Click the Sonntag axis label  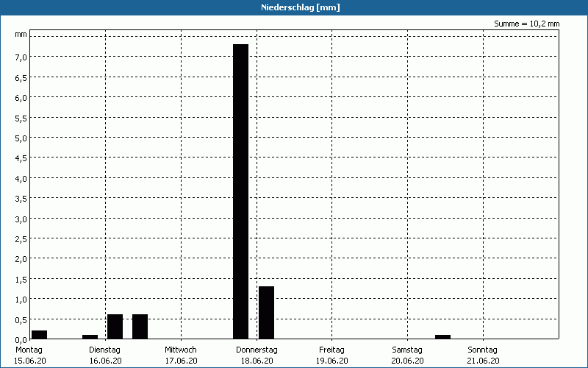pos(483,350)
